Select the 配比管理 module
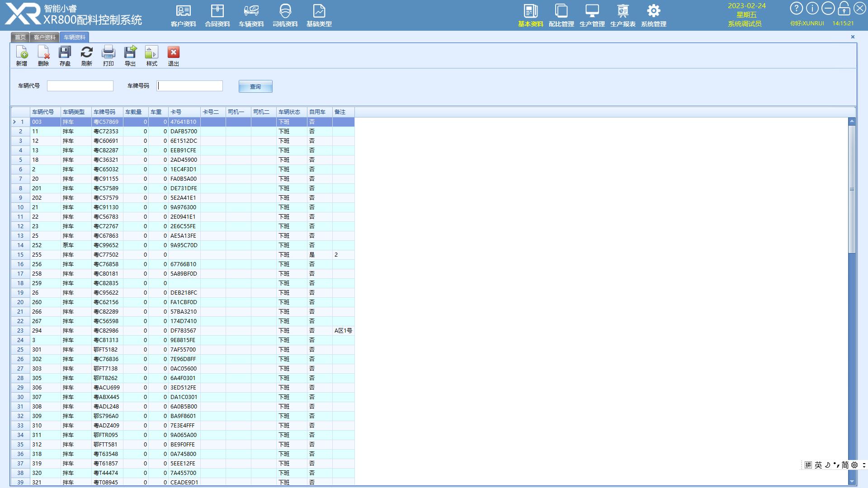Screen dimensions: 868x488 coord(561,15)
